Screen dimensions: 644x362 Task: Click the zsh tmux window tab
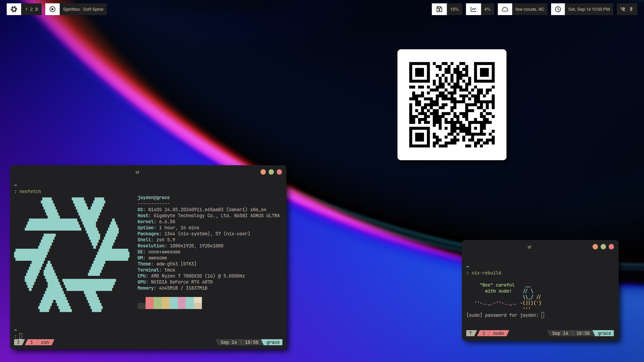tap(45, 342)
